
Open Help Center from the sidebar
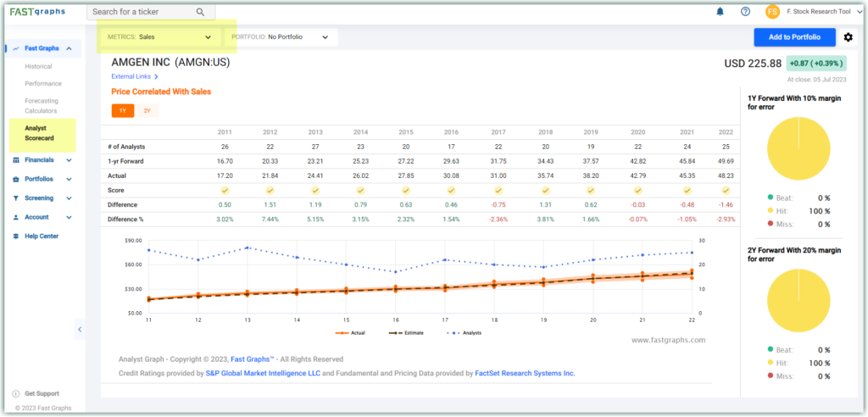click(42, 236)
